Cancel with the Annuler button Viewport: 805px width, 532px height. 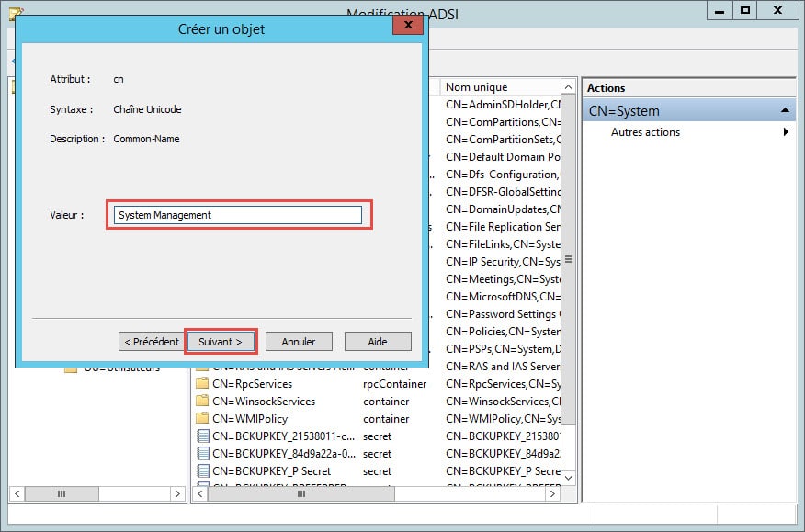pyautogui.click(x=299, y=342)
